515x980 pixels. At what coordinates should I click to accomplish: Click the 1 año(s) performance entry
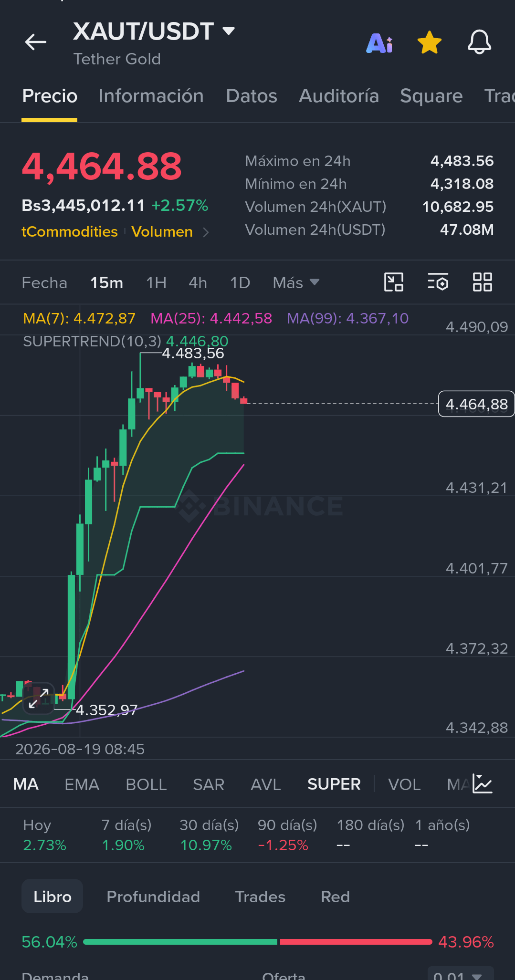click(x=442, y=835)
